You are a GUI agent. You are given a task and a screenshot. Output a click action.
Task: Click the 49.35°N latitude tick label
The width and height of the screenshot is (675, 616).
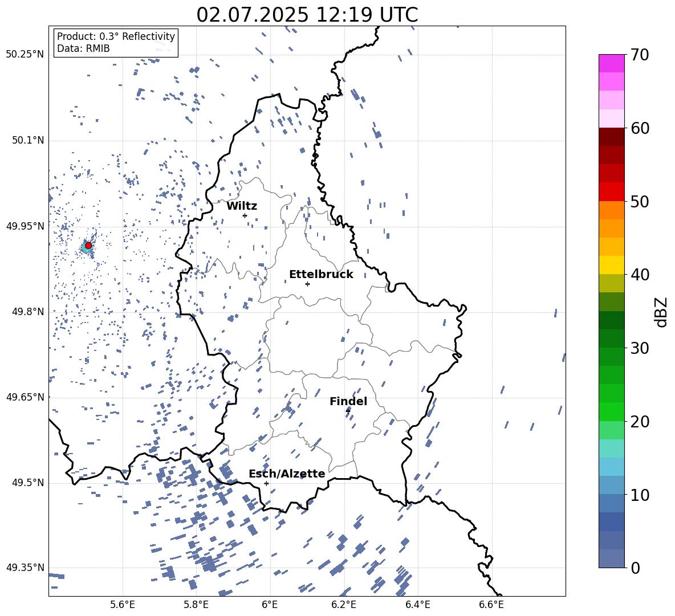(25, 568)
